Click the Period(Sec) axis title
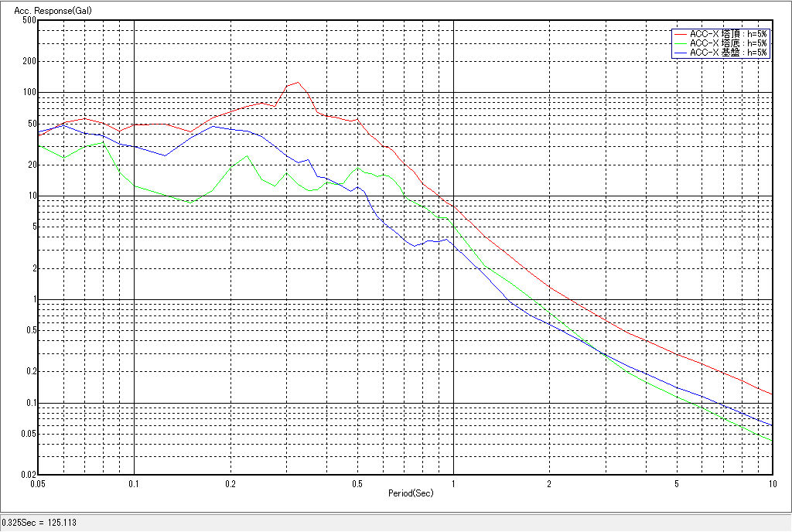This screenshot has width=792, height=532. (x=411, y=493)
